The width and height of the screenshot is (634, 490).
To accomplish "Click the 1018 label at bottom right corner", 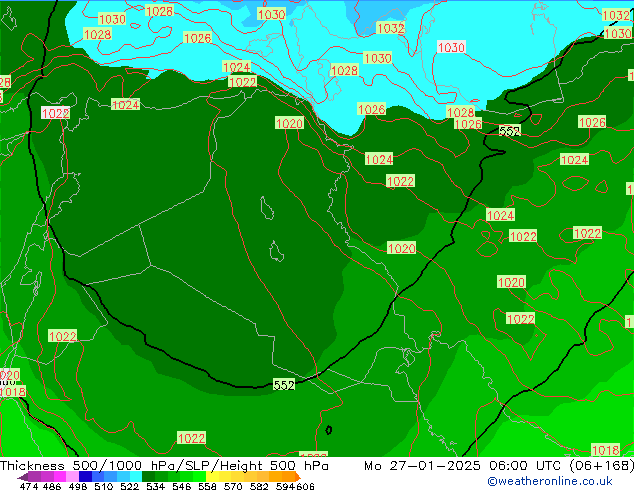I will pos(605,450).
